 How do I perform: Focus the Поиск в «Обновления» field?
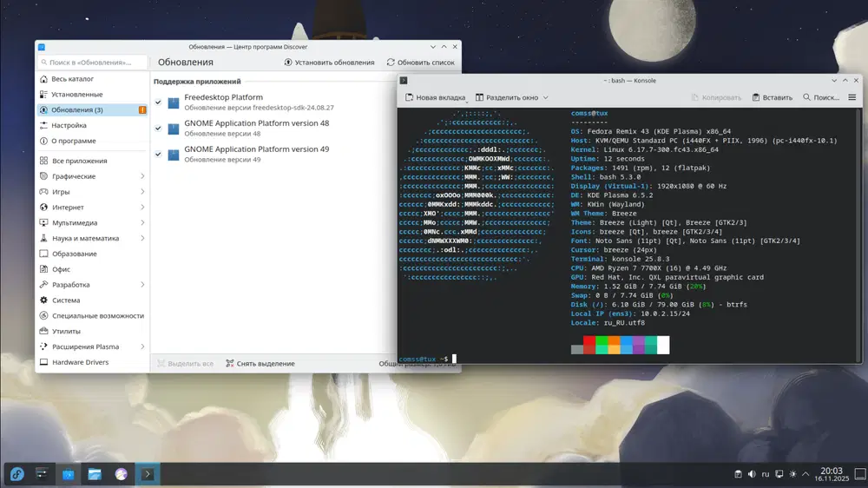(93, 63)
